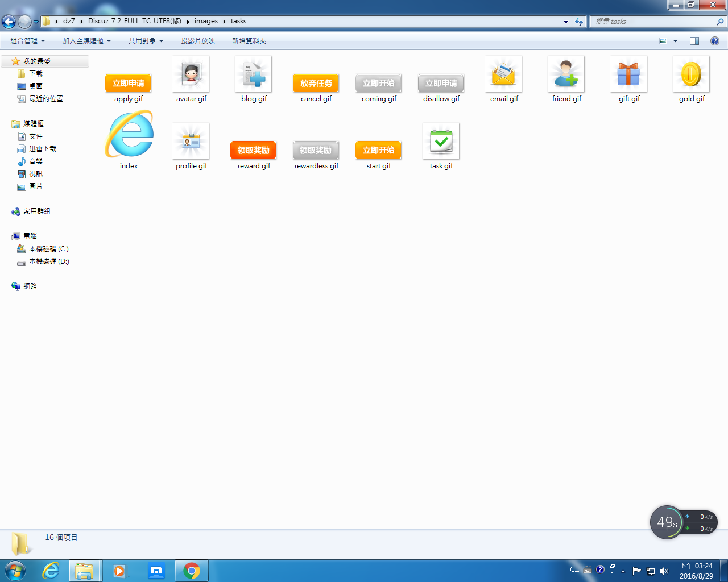Select the apply.gif file thumbnail
728x582 pixels.
tap(129, 83)
